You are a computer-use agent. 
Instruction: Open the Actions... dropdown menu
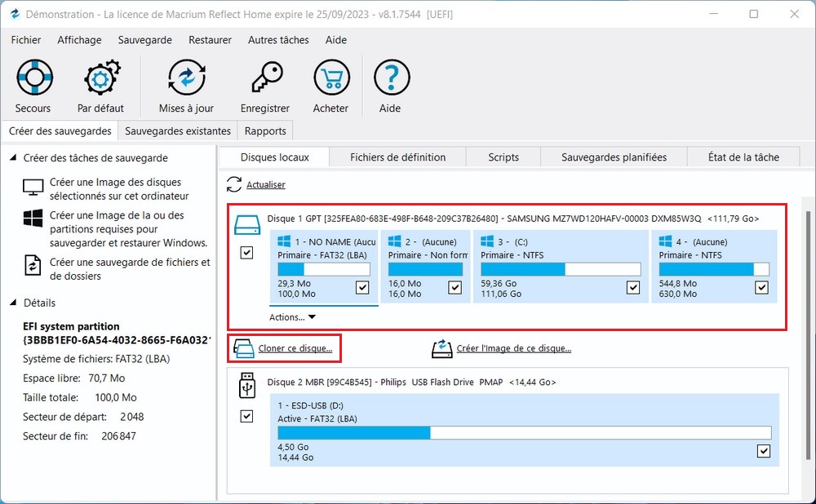tap(292, 317)
